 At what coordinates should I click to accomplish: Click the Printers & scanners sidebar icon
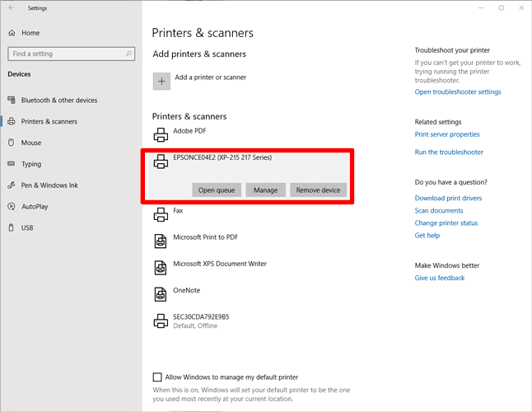click(x=12, y=121)
